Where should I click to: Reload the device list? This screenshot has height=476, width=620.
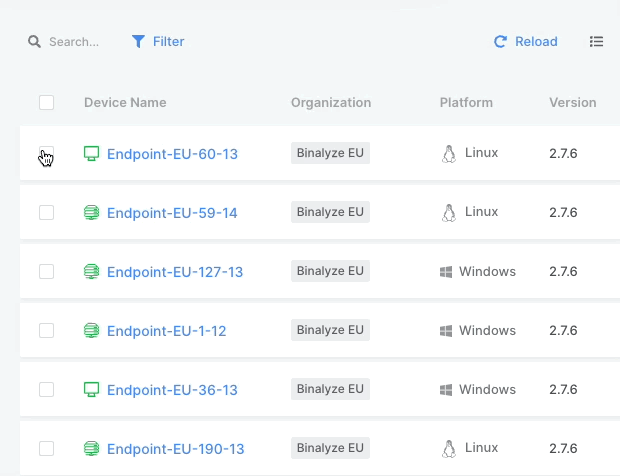pyautogui.click(x=526, y=42)
